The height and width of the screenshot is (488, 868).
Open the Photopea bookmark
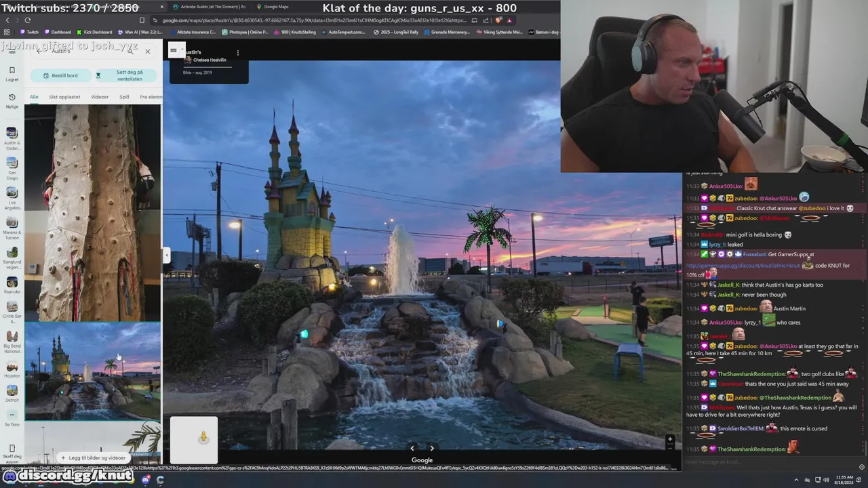pos(244,32)
